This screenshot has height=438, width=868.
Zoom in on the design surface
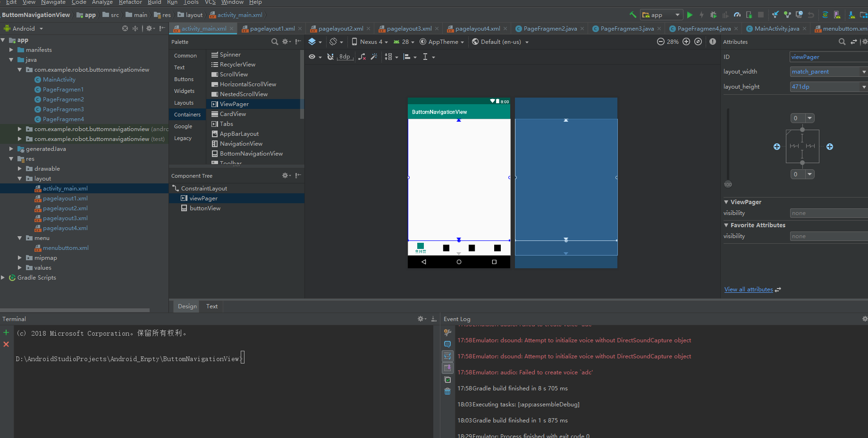coord(686,42)
